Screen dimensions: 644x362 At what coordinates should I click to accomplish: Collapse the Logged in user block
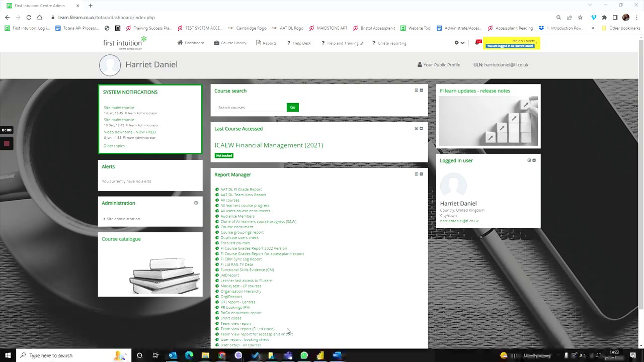(534, 160)
